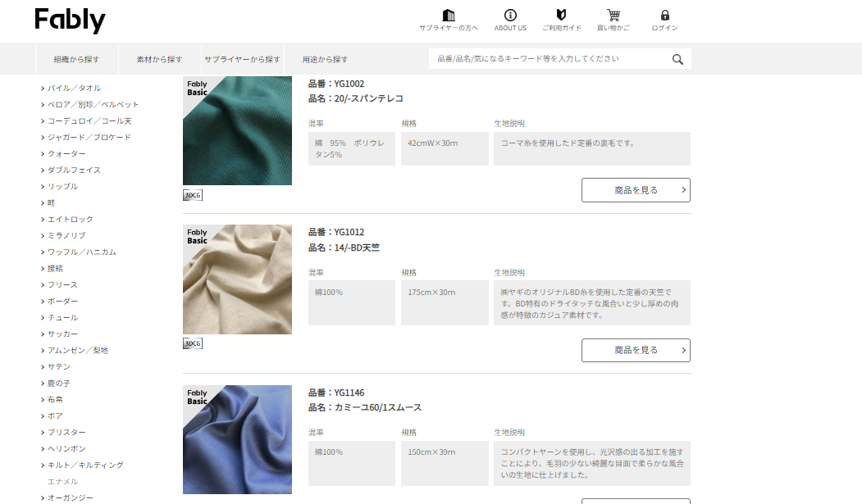Screen dimensions: 862x504
Task: Open the supplier information building icon
Action: click(x=448, y=16)
